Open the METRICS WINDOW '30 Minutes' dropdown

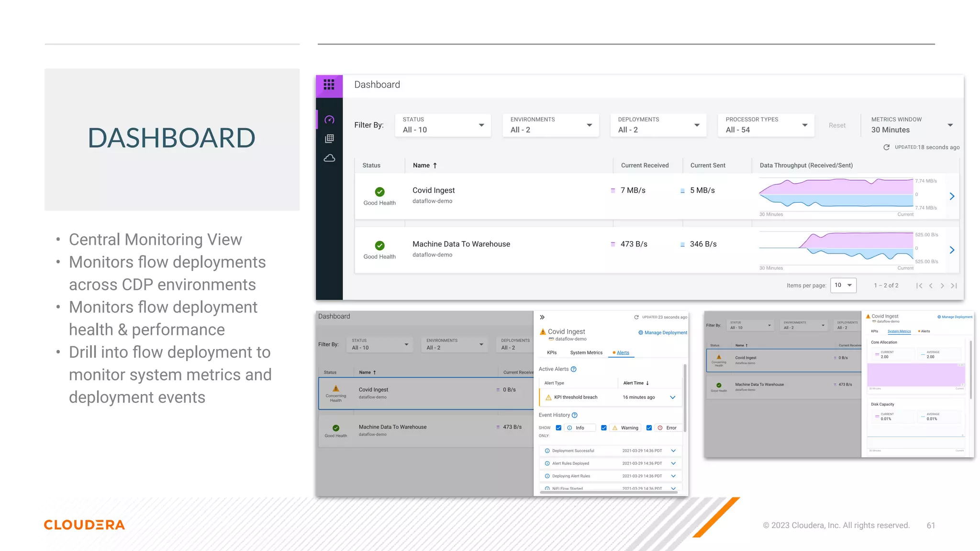tap(912, 125)
